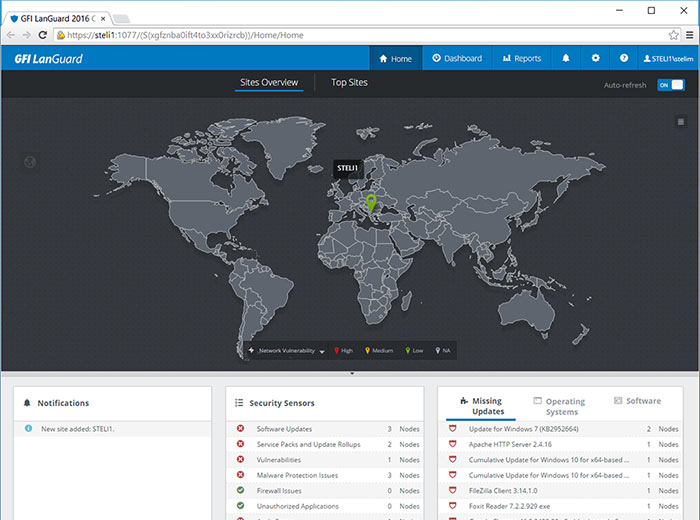Open the help question mark icon
Viewport: 700px width, 520px height.
click(x=624, y=58)
